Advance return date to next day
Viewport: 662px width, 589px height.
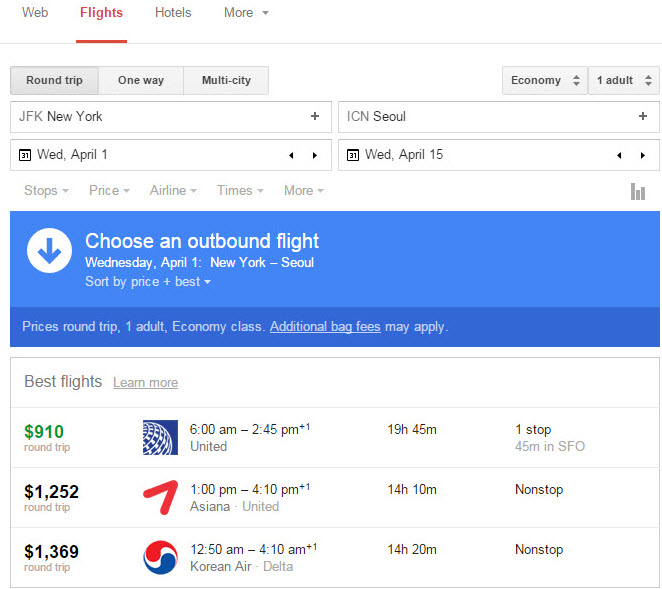tap(643, 155)
